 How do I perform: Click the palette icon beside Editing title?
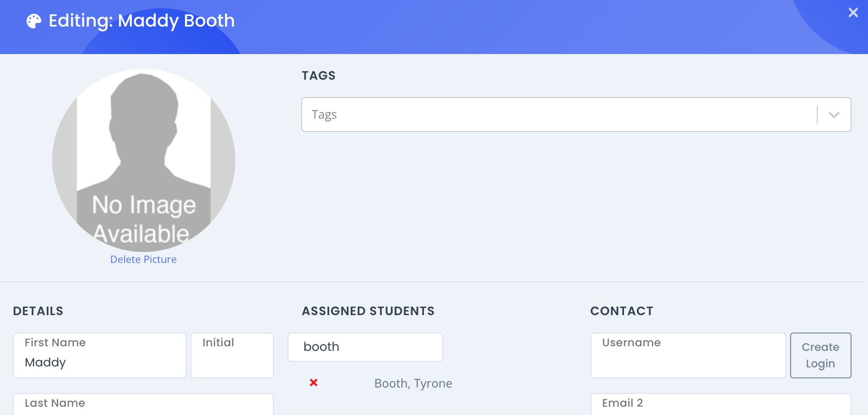(34, 21)
